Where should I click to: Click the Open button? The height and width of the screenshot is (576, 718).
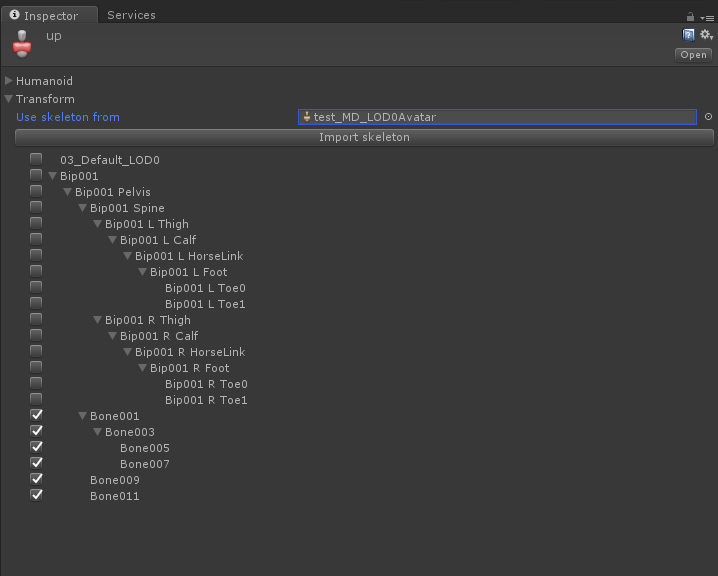point(693,55)
